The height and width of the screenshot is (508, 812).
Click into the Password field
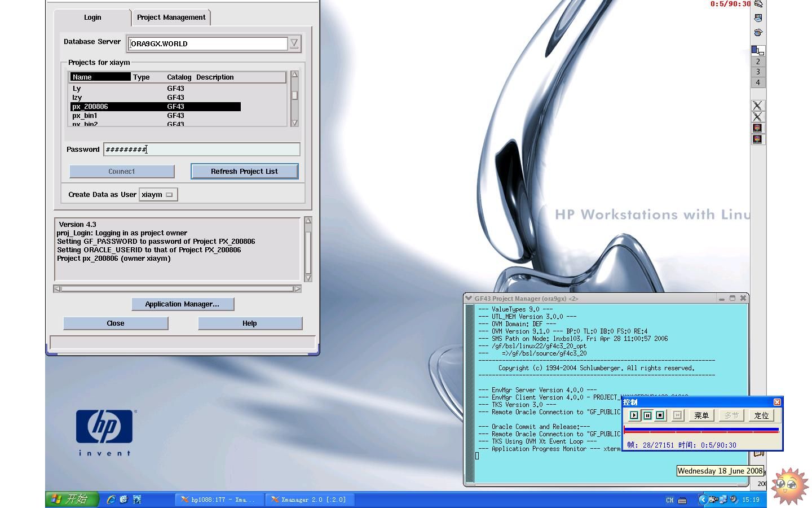point(202,150)
